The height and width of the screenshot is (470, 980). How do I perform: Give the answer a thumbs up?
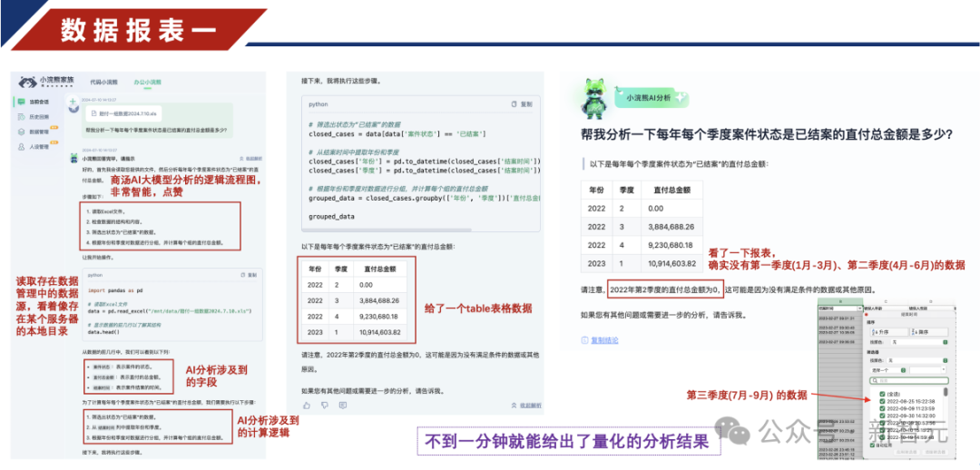307,405
